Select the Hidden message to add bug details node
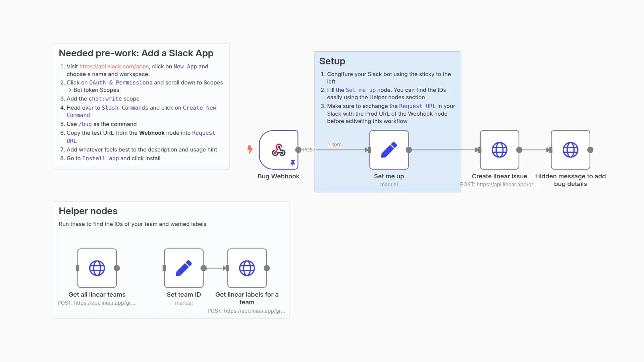Screen dimensions: 644x362 (571, 150)
